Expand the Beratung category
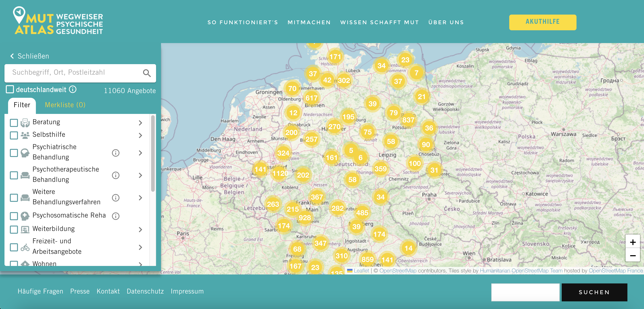This screenshot has width=644, height=309. click(140, 123)
